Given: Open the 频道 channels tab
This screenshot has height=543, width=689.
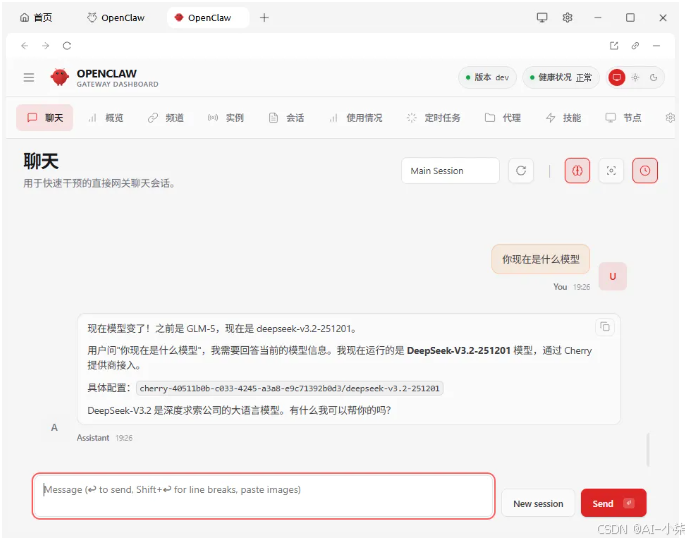Looking at the screenshot, I should (166, 118).
